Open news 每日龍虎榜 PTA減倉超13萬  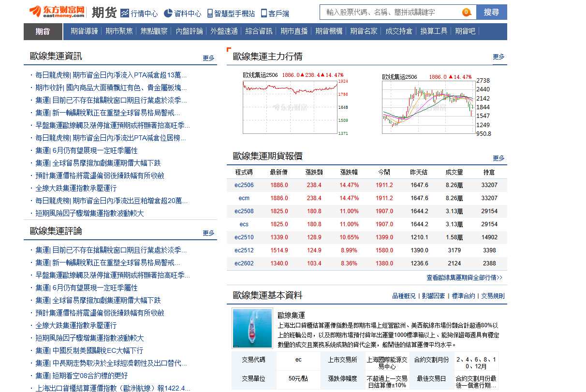(111, 75)
